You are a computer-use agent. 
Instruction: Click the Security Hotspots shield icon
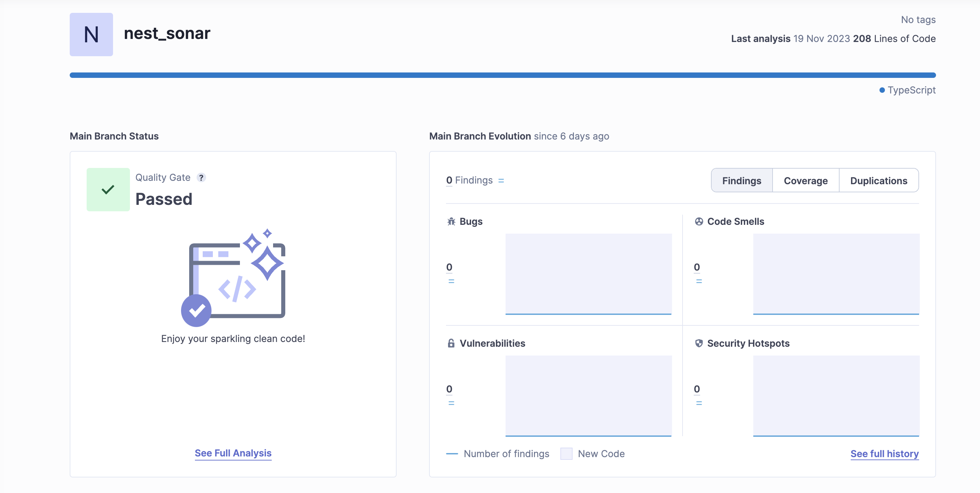(x=699, y=343)
